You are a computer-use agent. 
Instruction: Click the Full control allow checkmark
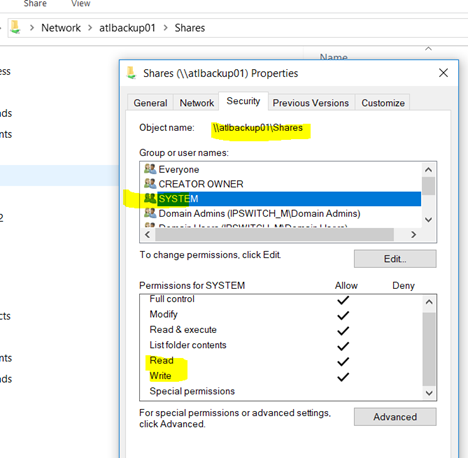[343, 300]
